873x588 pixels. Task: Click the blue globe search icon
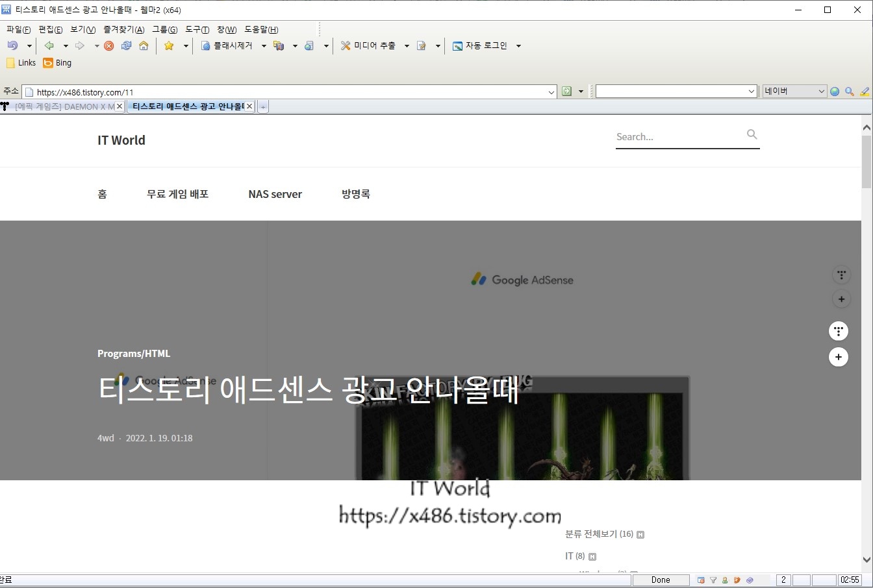835,92
